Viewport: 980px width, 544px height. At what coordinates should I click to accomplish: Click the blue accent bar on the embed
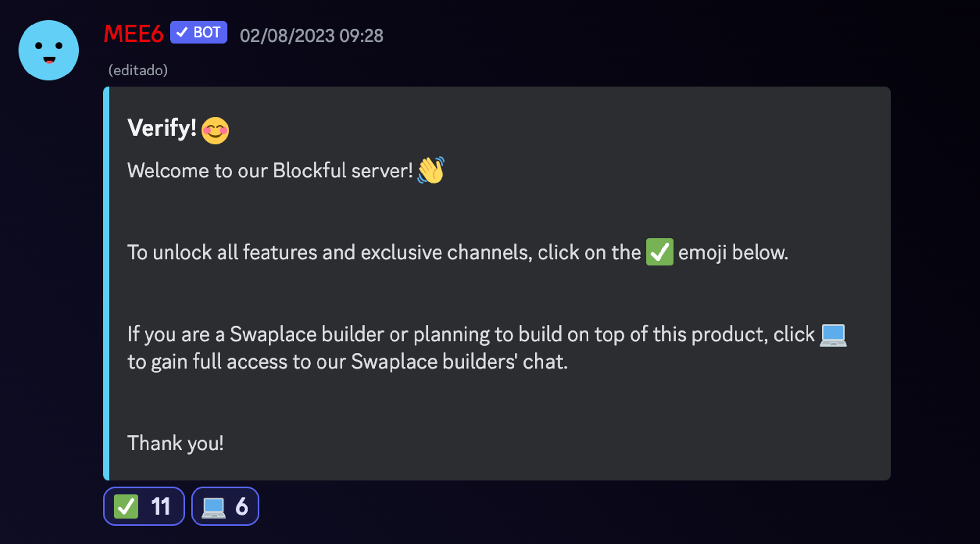(x=106, y=283)
